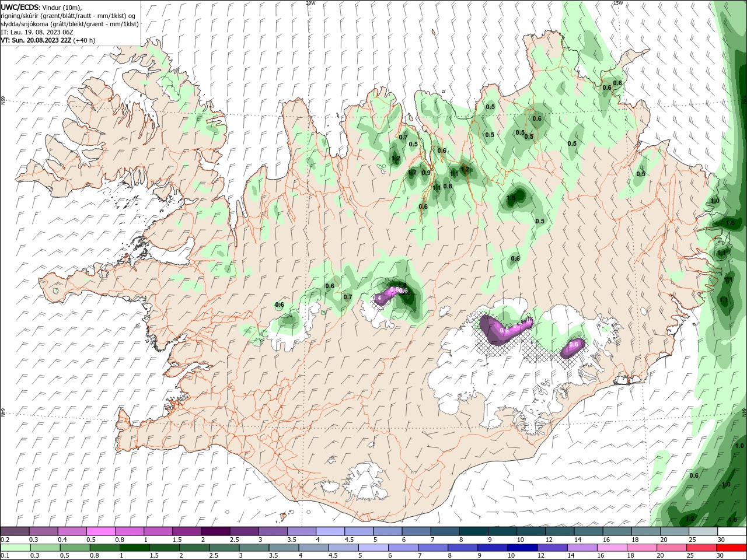Screen dimensions: 747x560
Task: Click the '20W' longitude label
Action: point(311,3)
